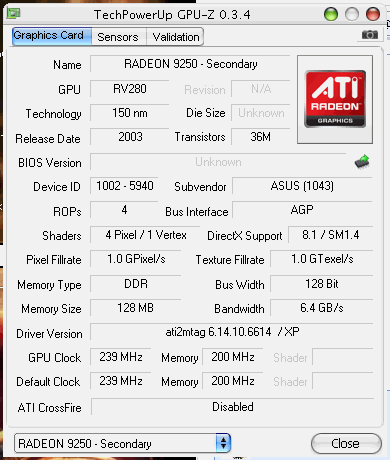Click the ATI CrossFire Disabled field
This screenshot has height=460, width=390.
click(233, 407)
